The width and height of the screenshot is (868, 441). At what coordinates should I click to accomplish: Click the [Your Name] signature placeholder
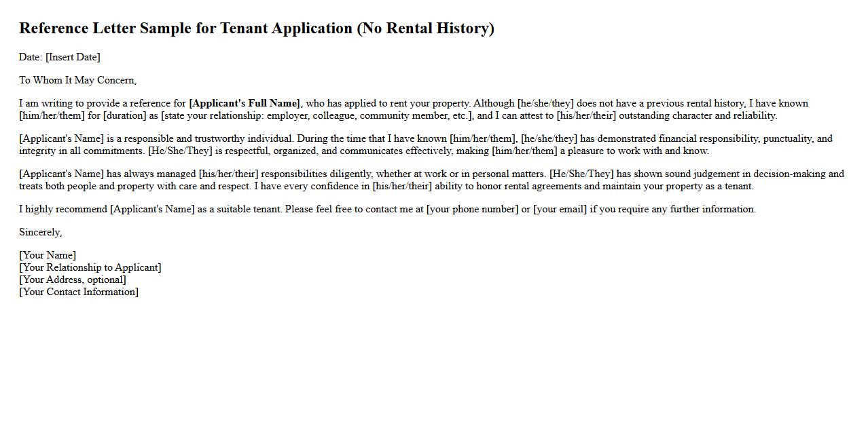[48, 255]
